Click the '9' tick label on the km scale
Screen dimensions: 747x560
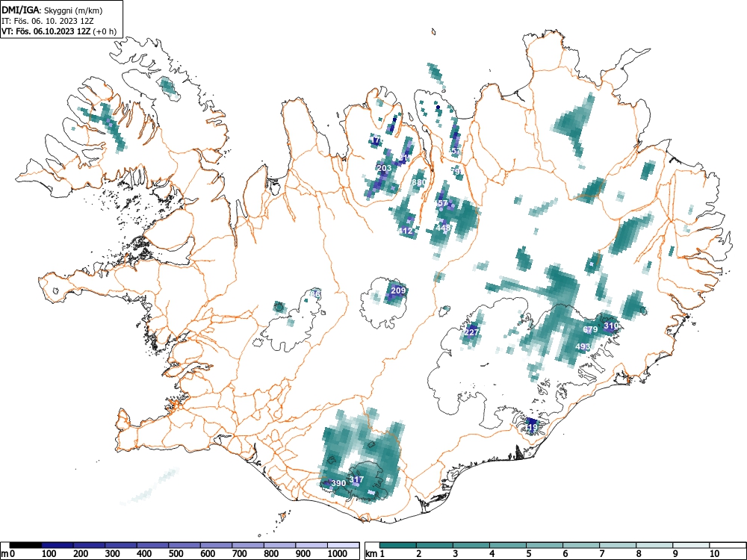click(675, 554)
